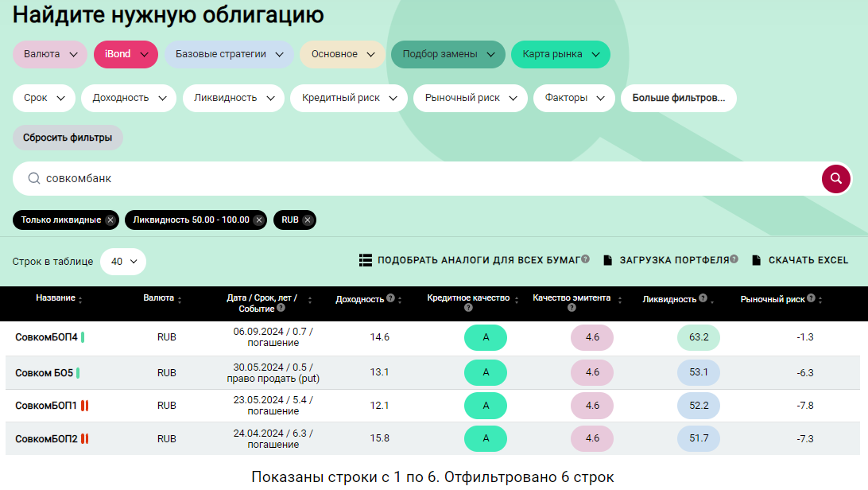Viewport: 868px width, 490px height.
Task: Open the 'Подбор замены' menu
Action: (448, 54)
